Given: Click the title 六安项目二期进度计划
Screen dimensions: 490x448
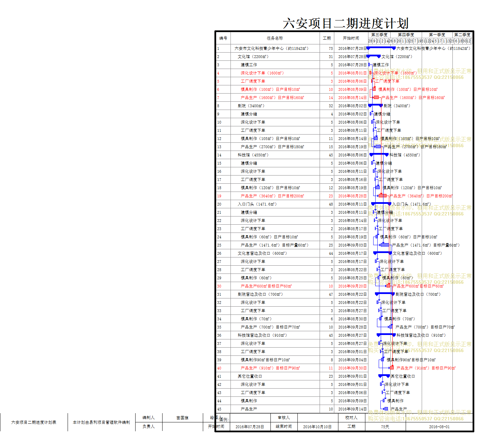Looking at the screenshot, I should tap(346, 23).
